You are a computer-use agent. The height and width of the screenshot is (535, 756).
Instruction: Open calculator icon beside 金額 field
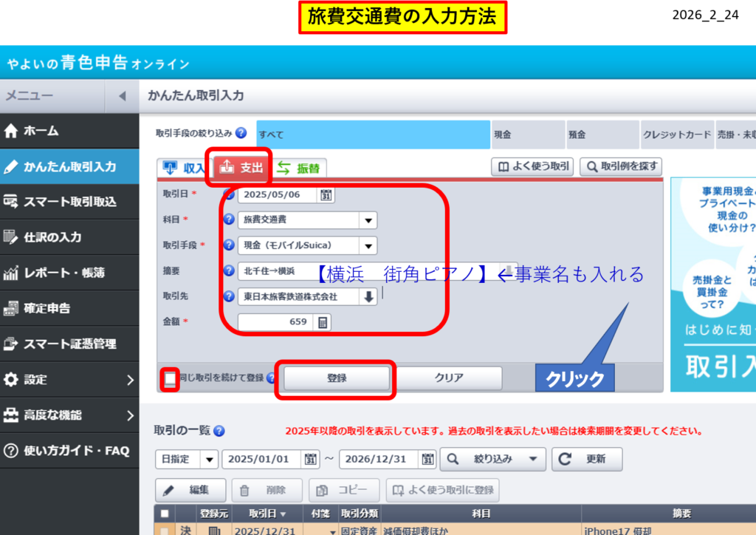[323, 322]
